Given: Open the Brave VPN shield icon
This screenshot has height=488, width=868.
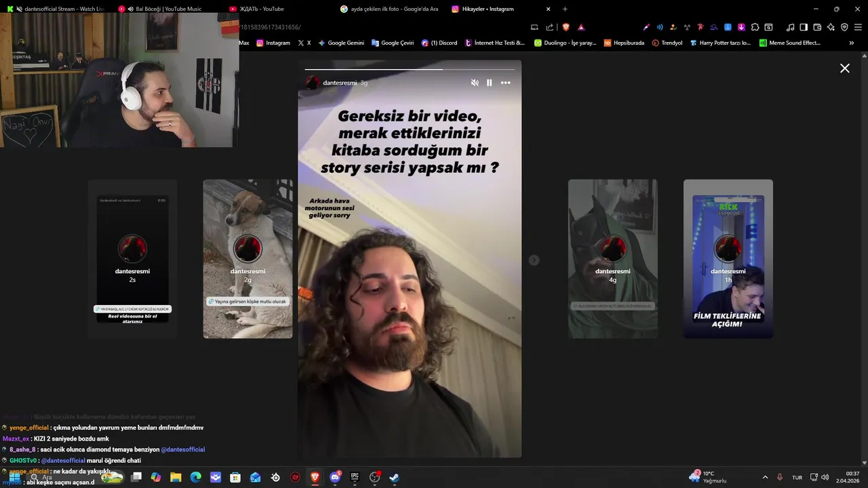Looking at the screenshot, I should (844, 27).
